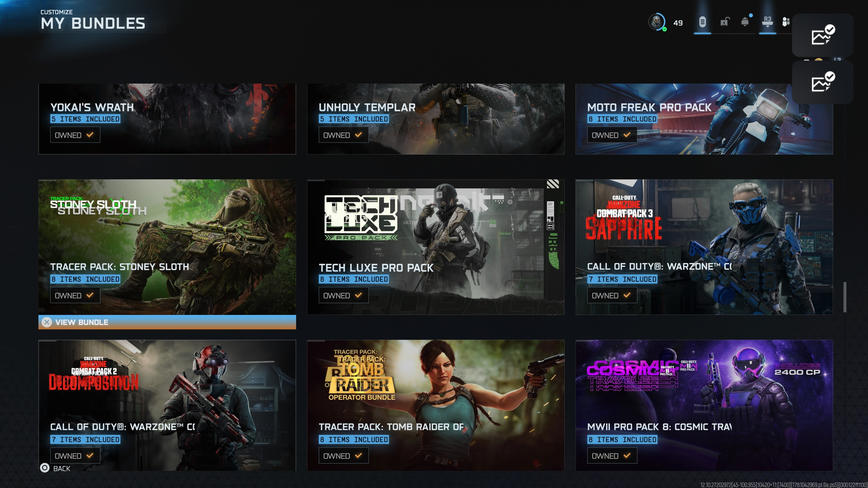
Task: Click the "INCLUDES 2400 CP" label
Action: [797, 369]
